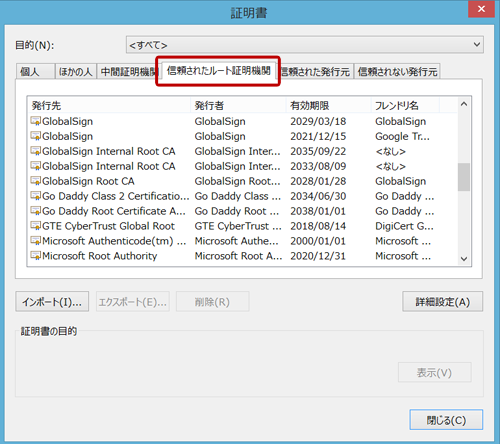Click certificate icon for Microsoft Authenticode(tm)

point(36,241)
